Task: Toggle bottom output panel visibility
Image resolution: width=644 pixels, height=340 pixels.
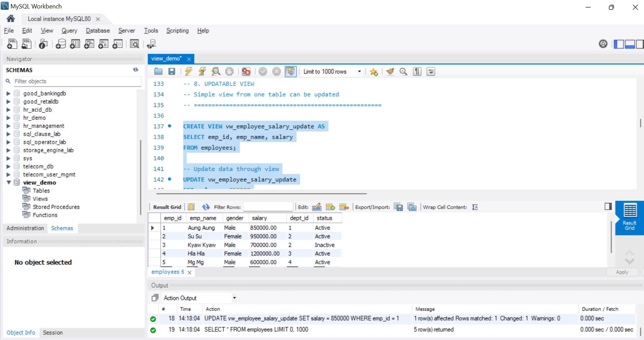Action: click(x=630, y=44)
